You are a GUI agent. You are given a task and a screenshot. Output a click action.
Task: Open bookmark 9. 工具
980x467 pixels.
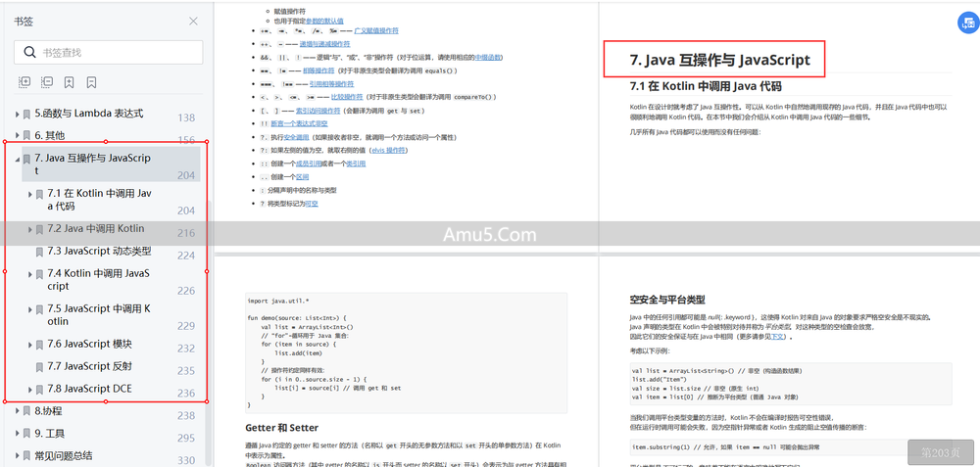[49, 434]
